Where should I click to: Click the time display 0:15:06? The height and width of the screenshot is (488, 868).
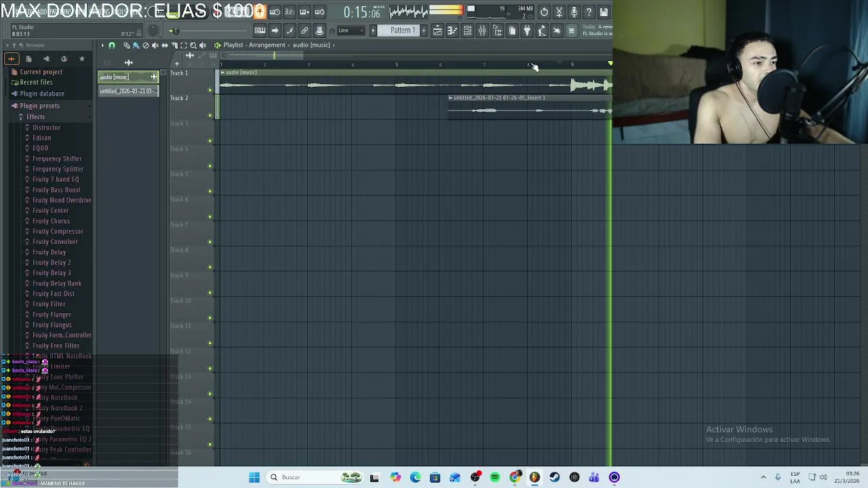tap(361, 12)
